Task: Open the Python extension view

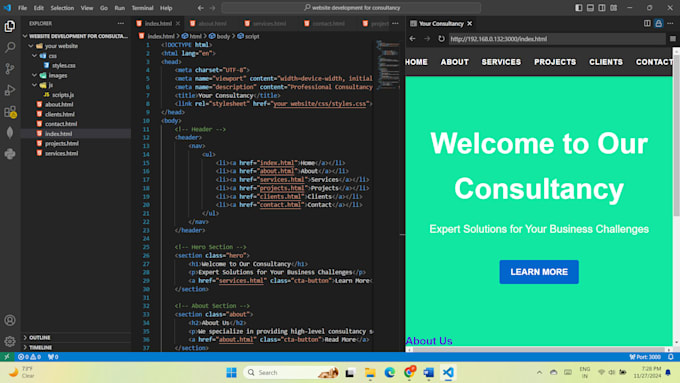Action: [x=10, y=154]
